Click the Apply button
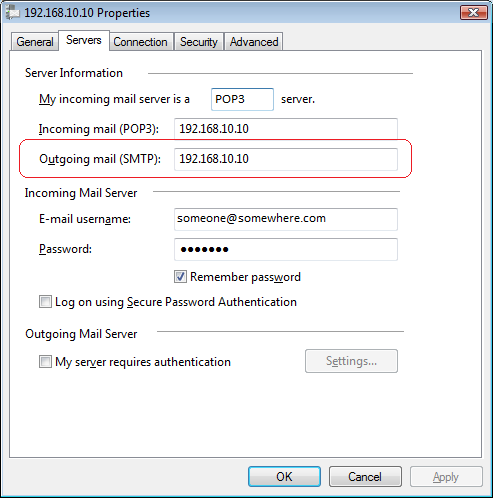Screen dimensions: 493x498 [446, 477]
